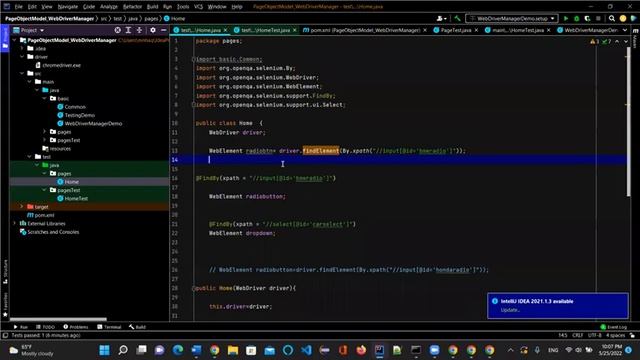The height and width of the screenshot is (360, 640).
Task: Click UTF-8 encoding in status bar
Action: coord(594,335)
